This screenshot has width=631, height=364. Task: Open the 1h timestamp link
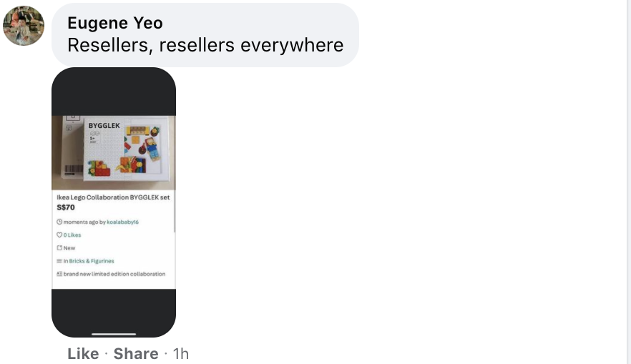[x=181, y=353]
